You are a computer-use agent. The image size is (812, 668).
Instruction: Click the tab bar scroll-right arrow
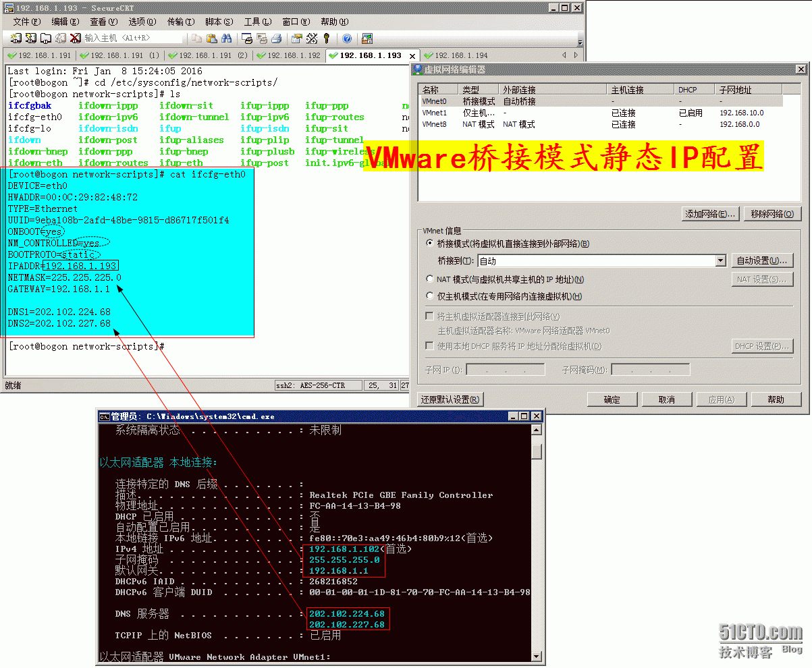pyautogui.click(x=576, y=55)
